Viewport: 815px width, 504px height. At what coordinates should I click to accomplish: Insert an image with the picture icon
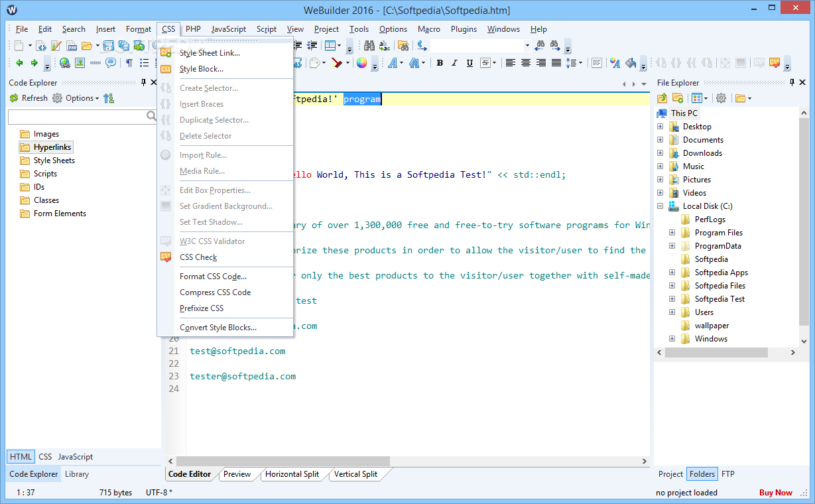coord(80,63)
